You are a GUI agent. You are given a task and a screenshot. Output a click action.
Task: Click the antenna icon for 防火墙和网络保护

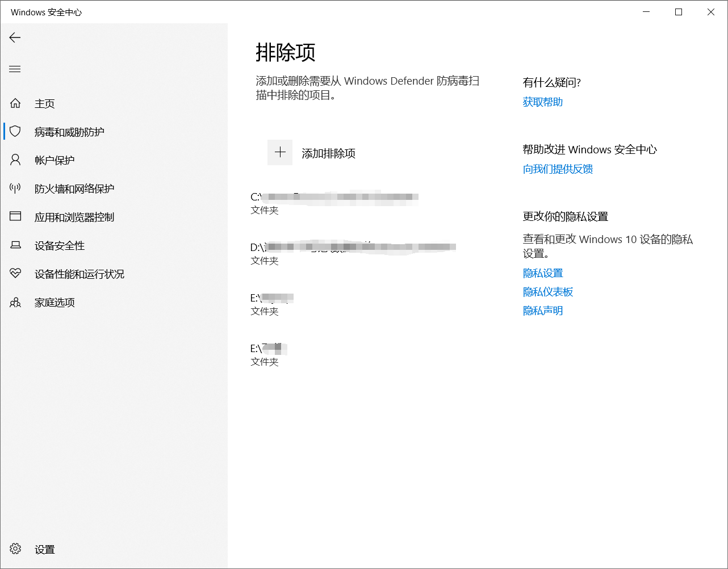[15, 189]
